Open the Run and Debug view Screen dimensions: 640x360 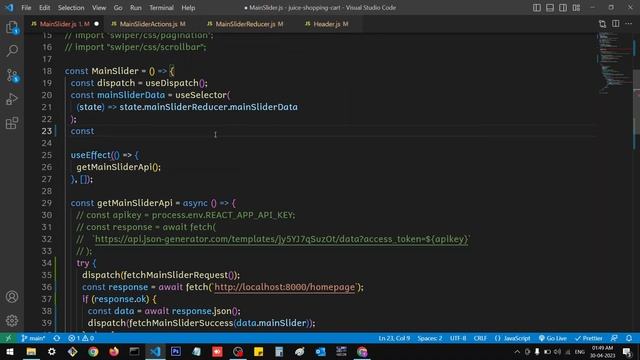click(12, 99)
